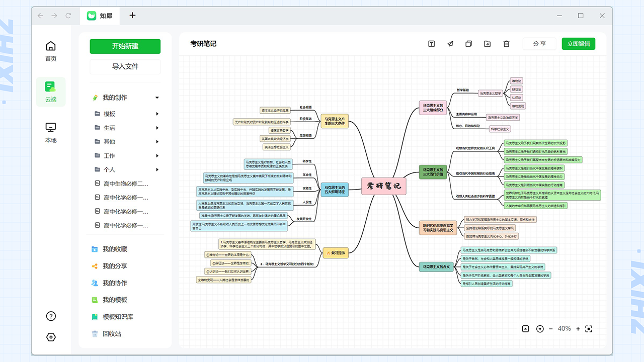Expand the 模板 folder arrow
644x362 pixels.
157,114
